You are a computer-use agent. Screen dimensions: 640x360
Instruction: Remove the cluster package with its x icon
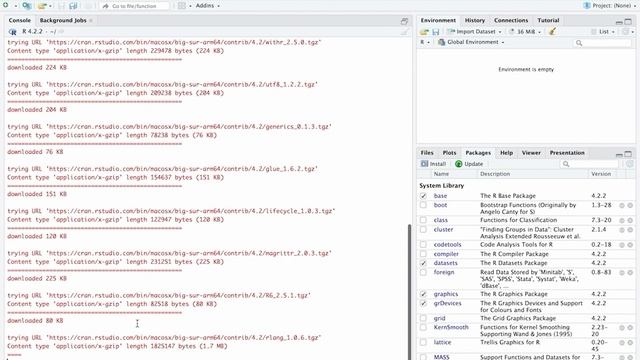click(x=630, y=230)
